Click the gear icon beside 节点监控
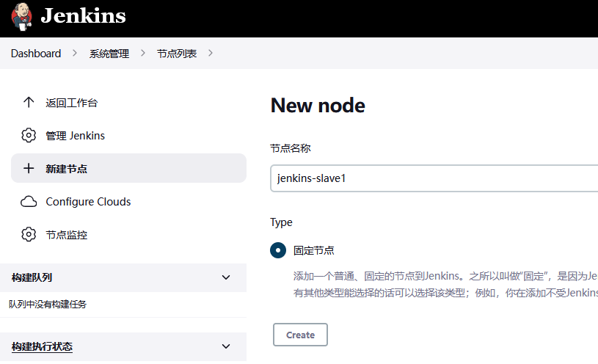Viewport: 598px width, 364px height. (29, 235)
